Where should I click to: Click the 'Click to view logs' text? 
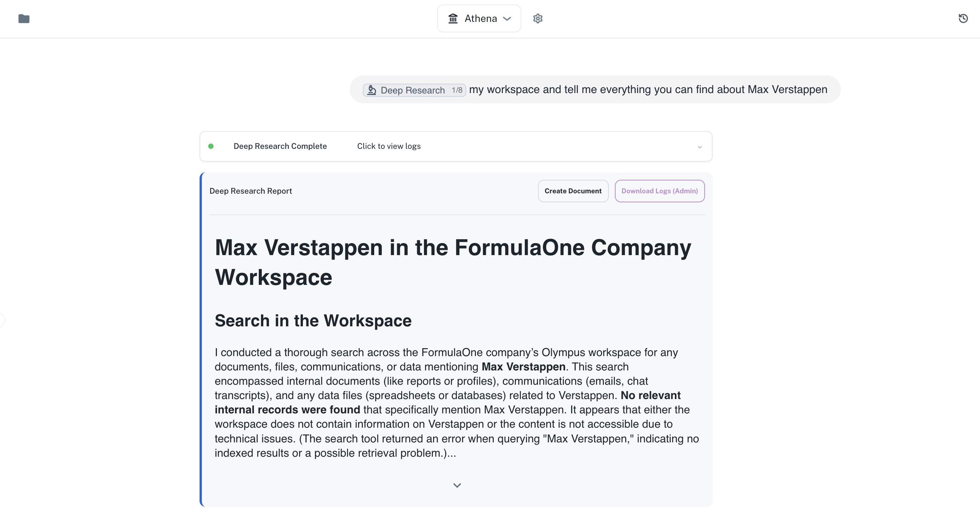(389, 146)
